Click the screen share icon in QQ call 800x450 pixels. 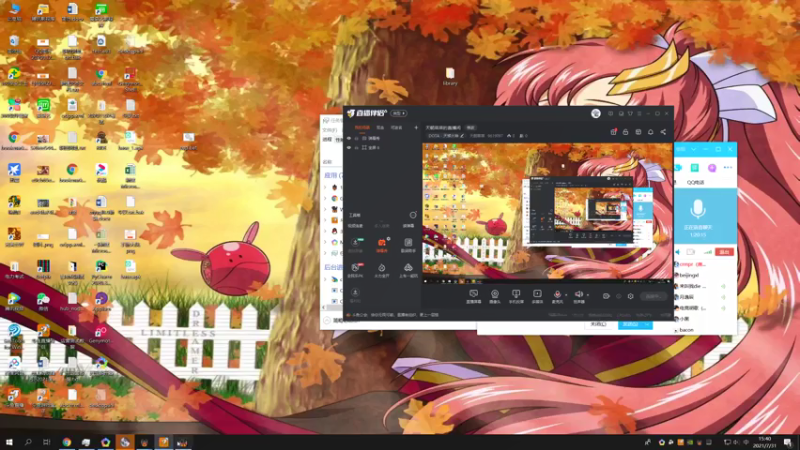pos(691,252)
